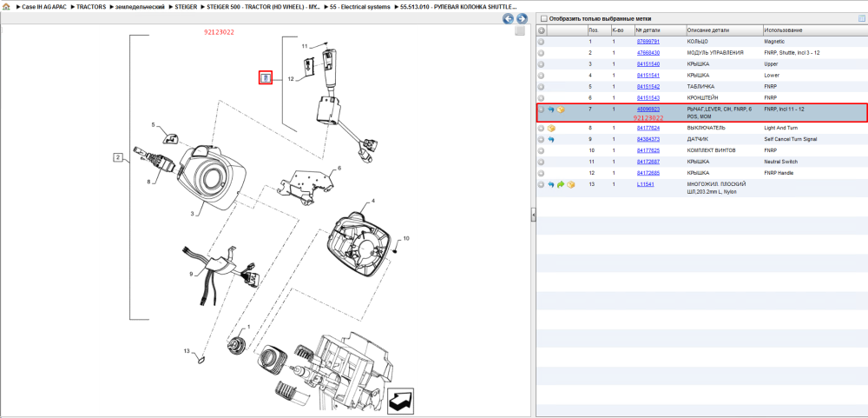Open part number link L11541
This screenshot has height=418, width=868.
click(645, 184)
